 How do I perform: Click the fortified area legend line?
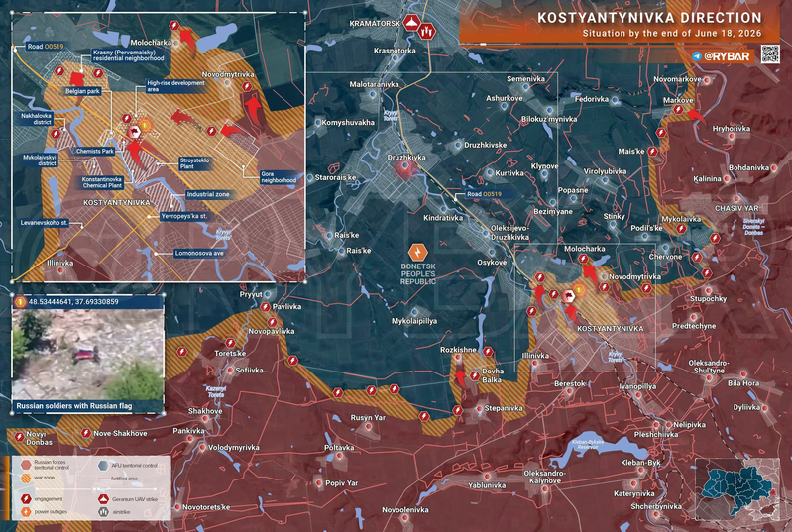tap(103, 479)
